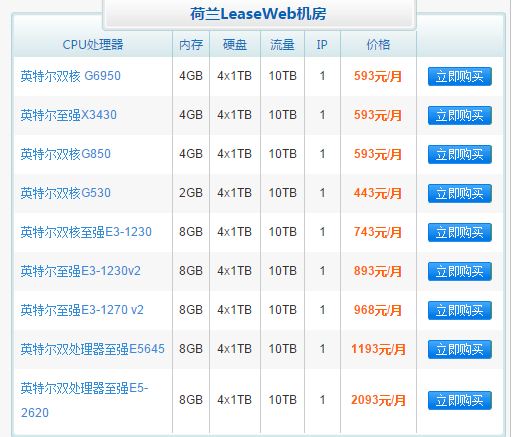Click 立即购买 button for G6950 server
Screen dimensions: 512x437
click(x=460, y=76)
